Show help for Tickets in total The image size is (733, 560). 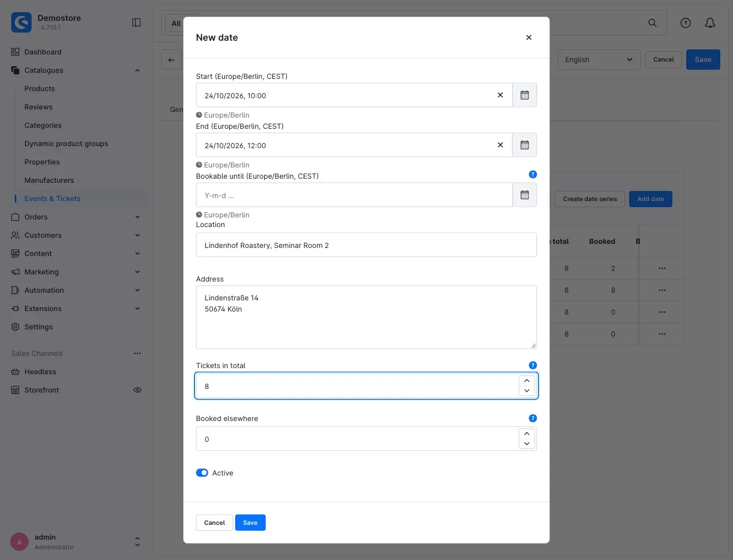(533, 366)
